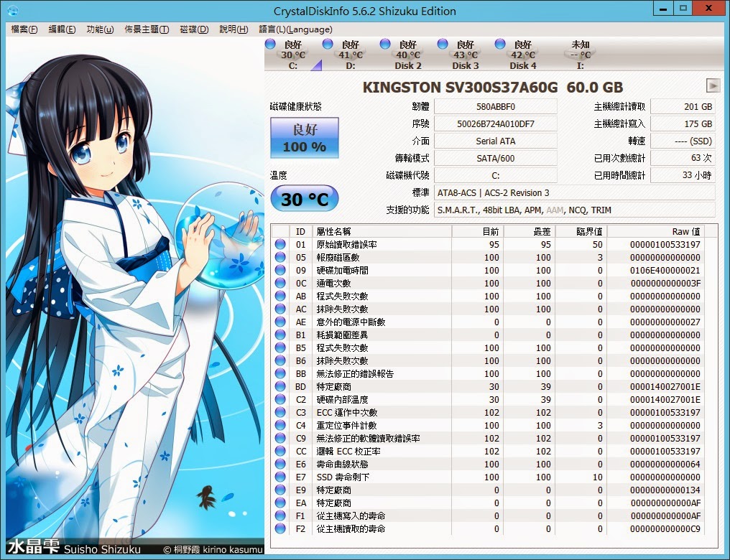The width and height of the screenshot is (730, 560).
Task: Select the unknown I: drive tab
Action: tap(580, 55)
